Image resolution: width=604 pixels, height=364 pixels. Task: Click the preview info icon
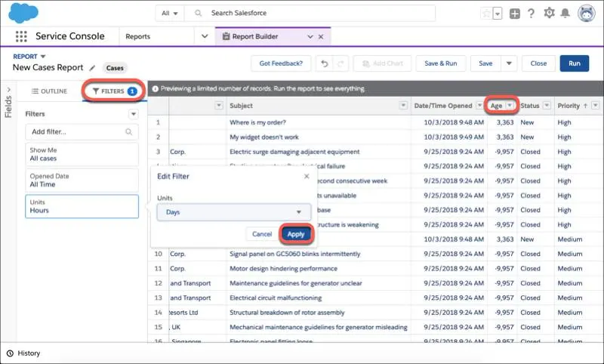156,88
